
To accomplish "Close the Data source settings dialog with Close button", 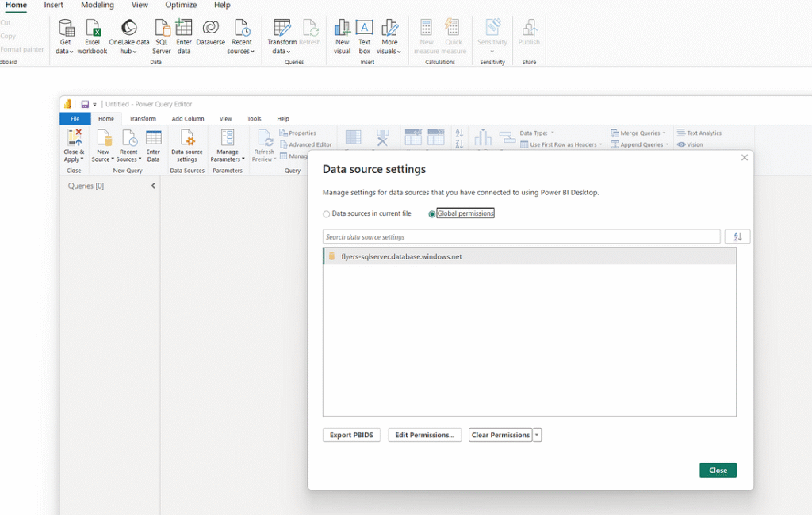I will 718,471.
